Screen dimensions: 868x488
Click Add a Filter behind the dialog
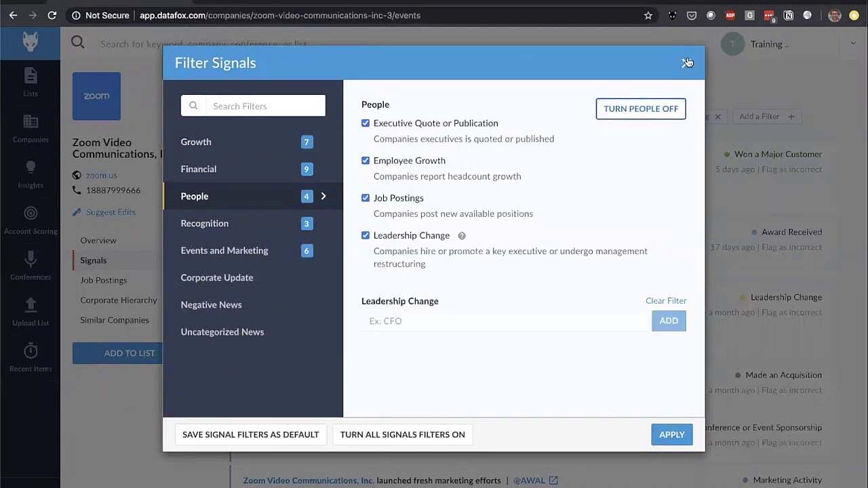pos(766,117)
